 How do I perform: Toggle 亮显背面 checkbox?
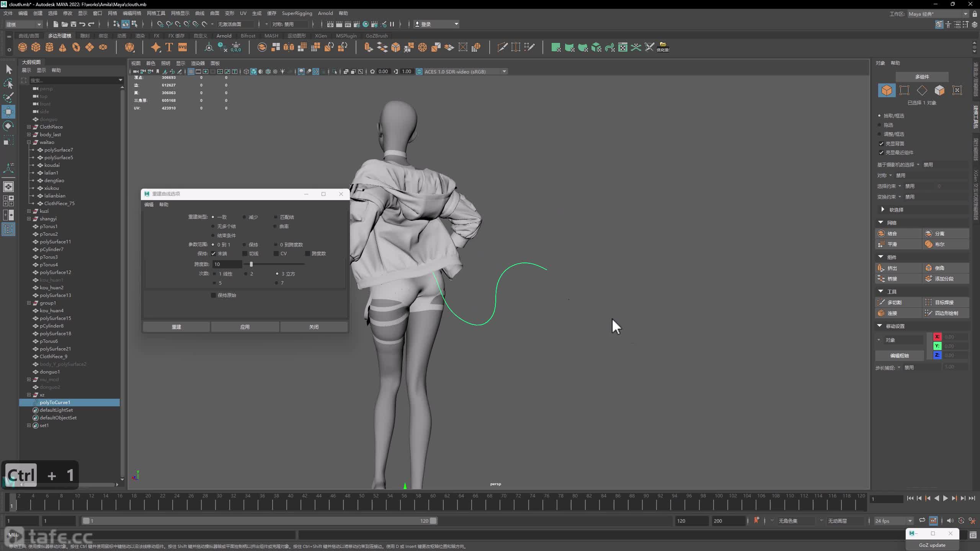click(x=881, y=143)
